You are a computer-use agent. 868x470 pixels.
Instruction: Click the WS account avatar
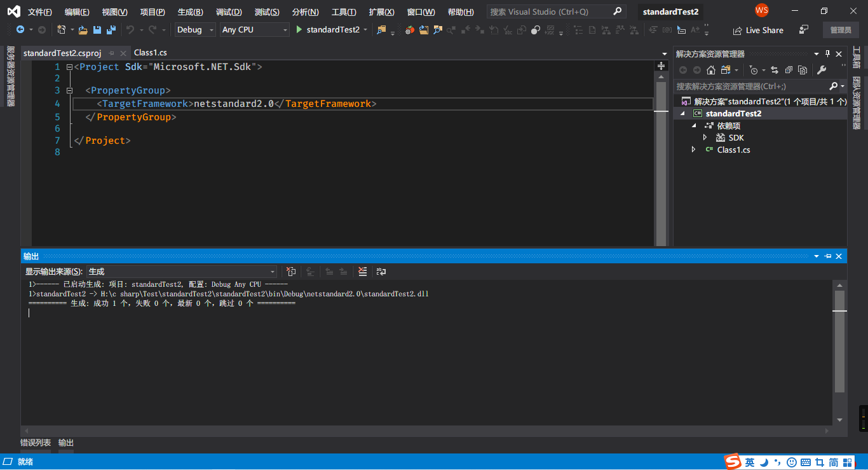coord(762,11)
